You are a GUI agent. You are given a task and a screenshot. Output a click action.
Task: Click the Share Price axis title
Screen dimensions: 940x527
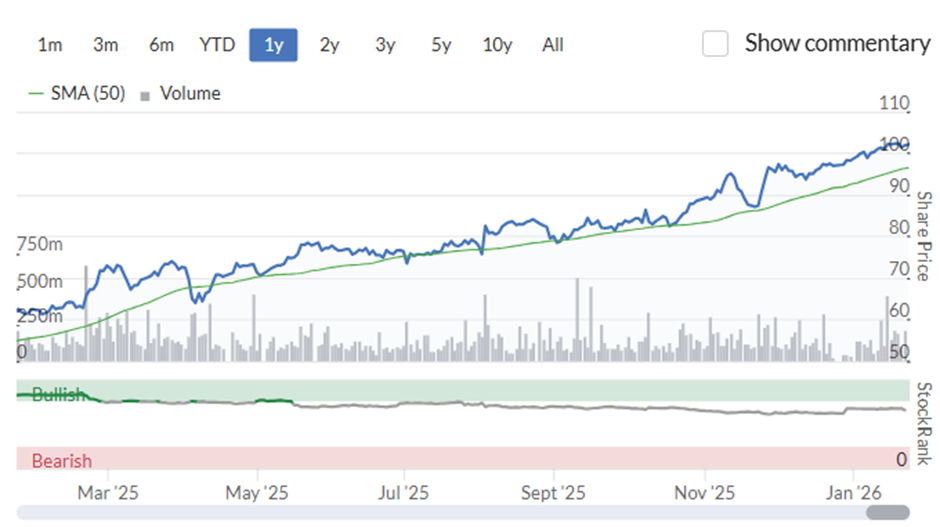coord(924,236)
